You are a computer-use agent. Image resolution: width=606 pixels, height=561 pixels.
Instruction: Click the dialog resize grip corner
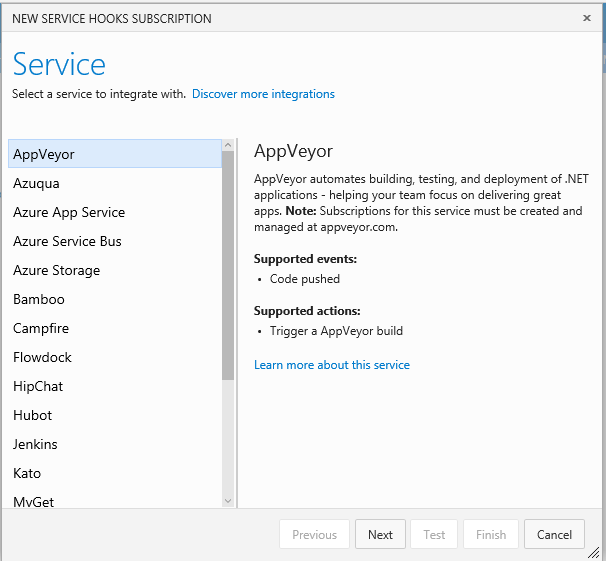594,553
